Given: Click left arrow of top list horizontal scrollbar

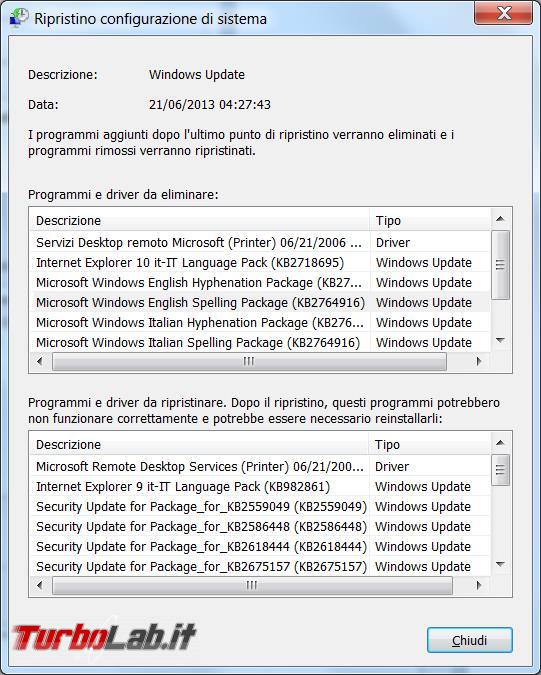Looking at the screenshot, I should point(40,361).
